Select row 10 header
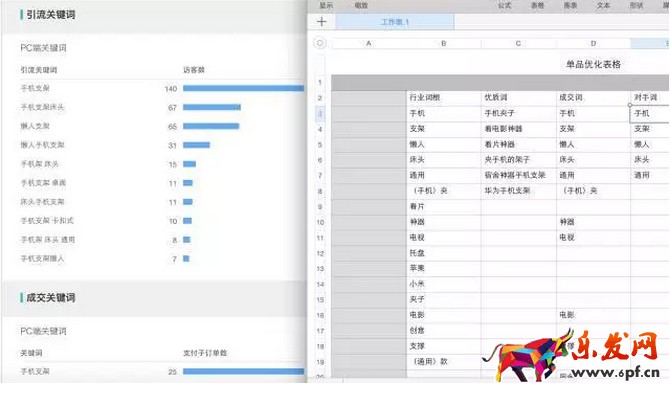Viewport: 670px width, 393px height. [x=320, y=222]
